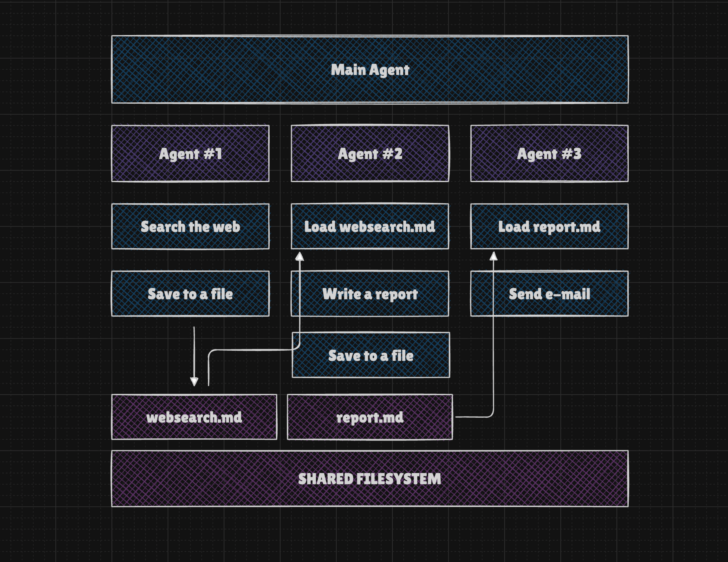This screenshot has width=728, height=562.
Task: Click the Agent #1 rectangle
Action: 190,154
